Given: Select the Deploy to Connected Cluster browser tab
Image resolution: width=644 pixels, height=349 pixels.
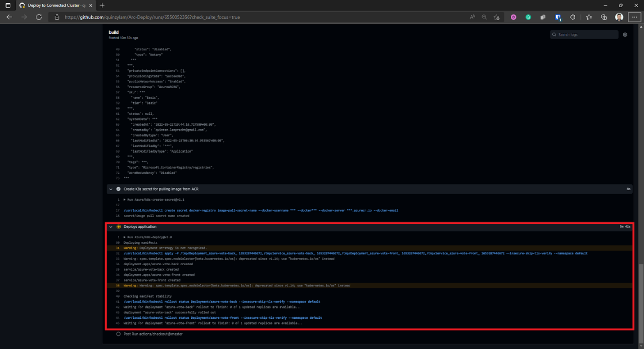Looking at the screenshot, I should tap(55, 5).
